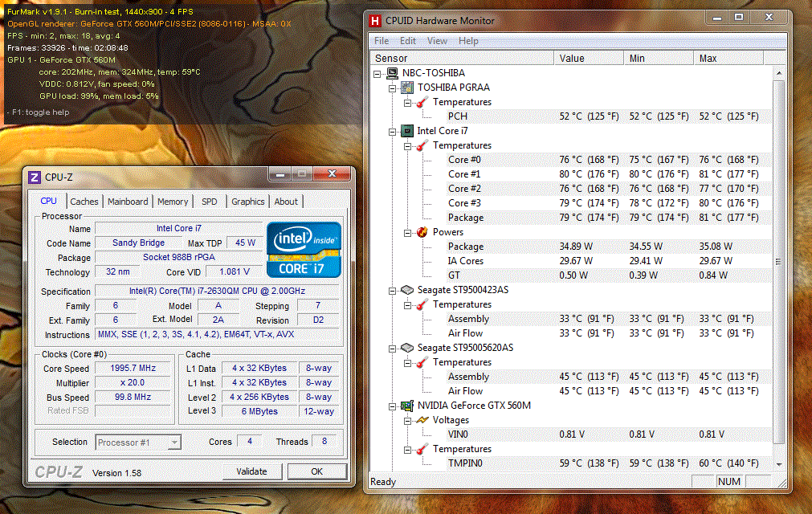Click the CPUID Hardware Monitor title icon
The width and height of the screenshot is (812, 514).
point(374,21)
